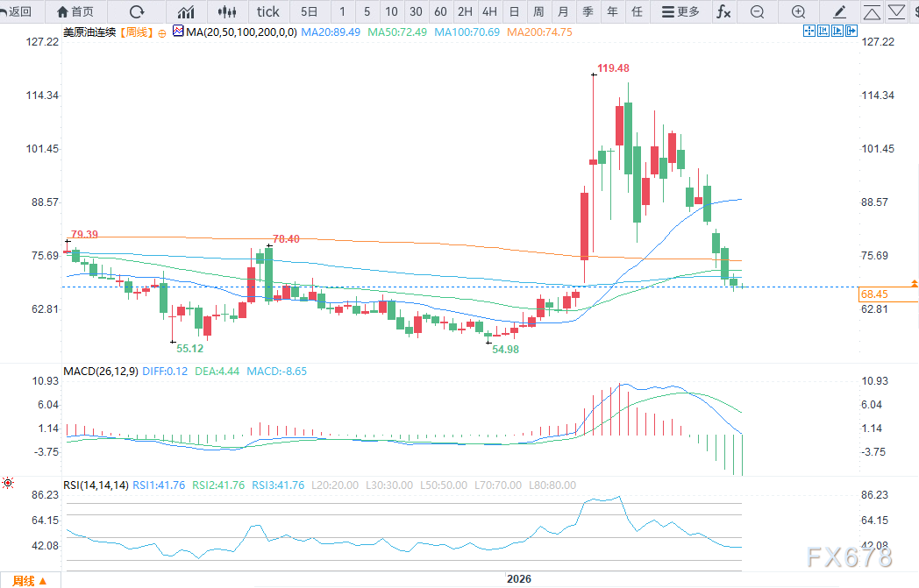Open the drawing pencil tool
Screen dimensions: 919x588
tap(839, 11)
